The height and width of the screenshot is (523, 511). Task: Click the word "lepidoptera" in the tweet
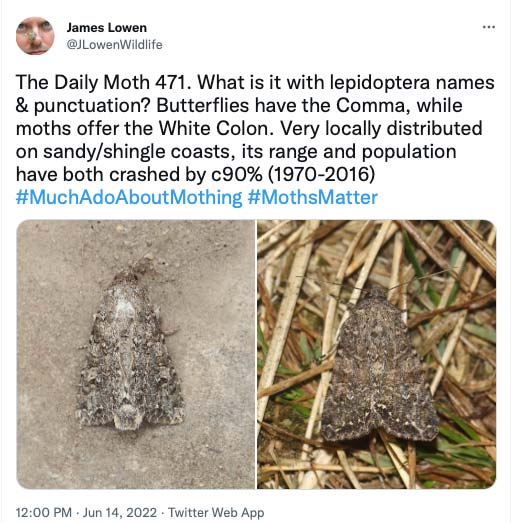pyautogui.click(x=380, y=82)
